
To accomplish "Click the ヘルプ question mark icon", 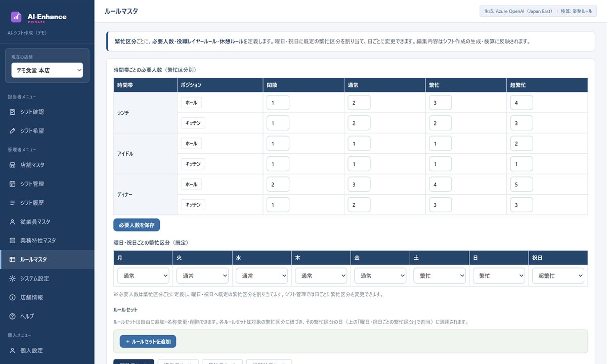I will pos(13,316).
